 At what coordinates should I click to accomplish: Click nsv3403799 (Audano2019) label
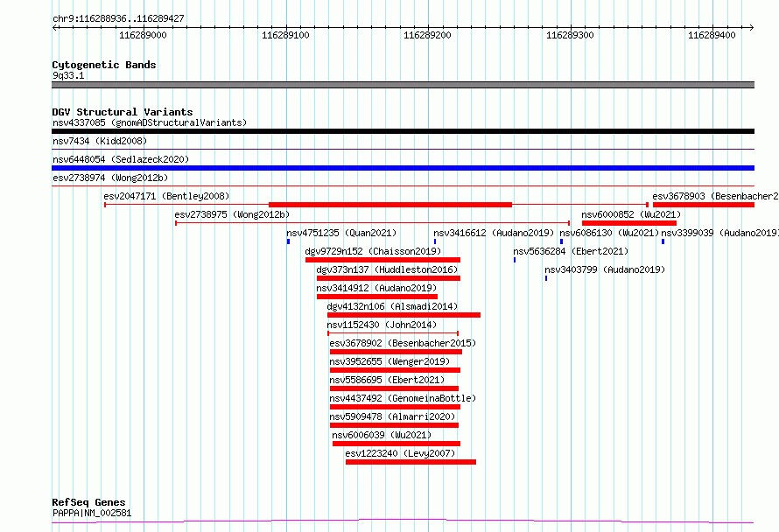(x=605, y=269)
